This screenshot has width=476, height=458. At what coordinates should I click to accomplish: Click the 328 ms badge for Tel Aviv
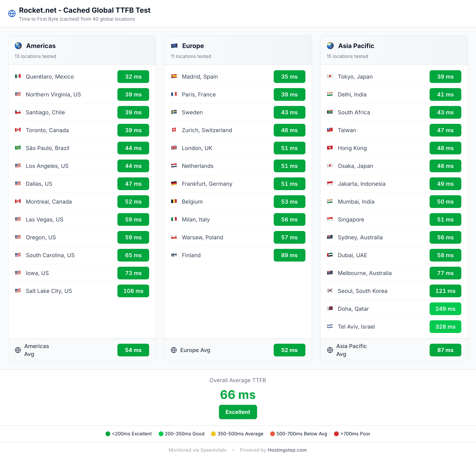tap(445, 327)
